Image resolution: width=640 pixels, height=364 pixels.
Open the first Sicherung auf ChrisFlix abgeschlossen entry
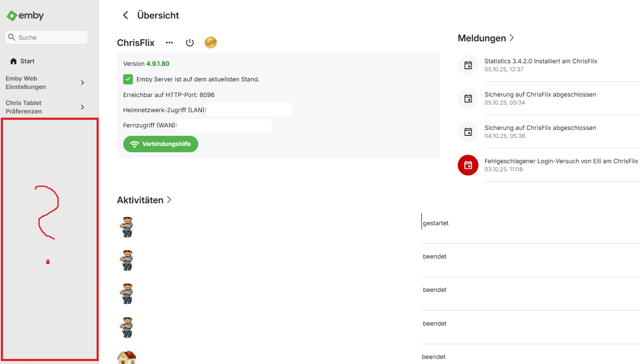[540, 94]
